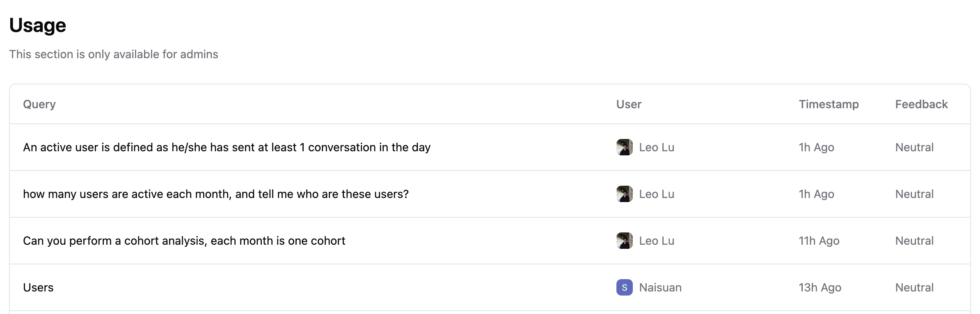The height and width of the screenshot is (314, 980).
Task: Click the User column header
Action: click(629, 104)
